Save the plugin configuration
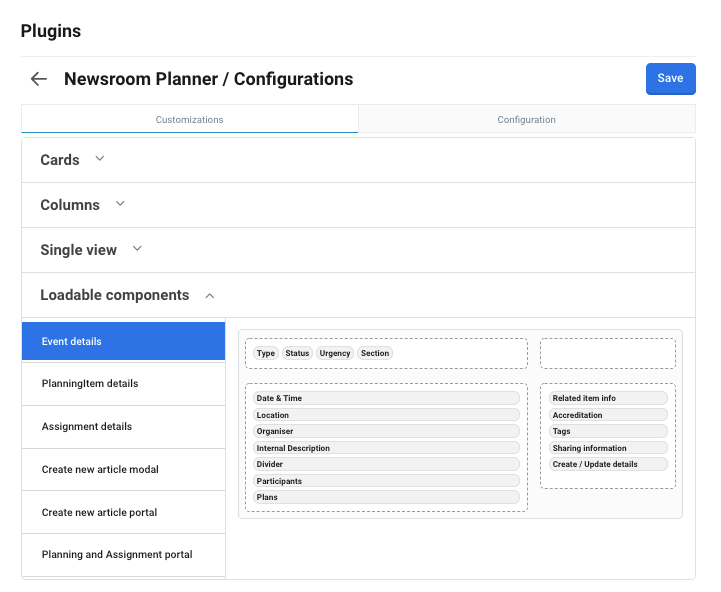The height and width of the screenshot is (592, 721). 670,79
